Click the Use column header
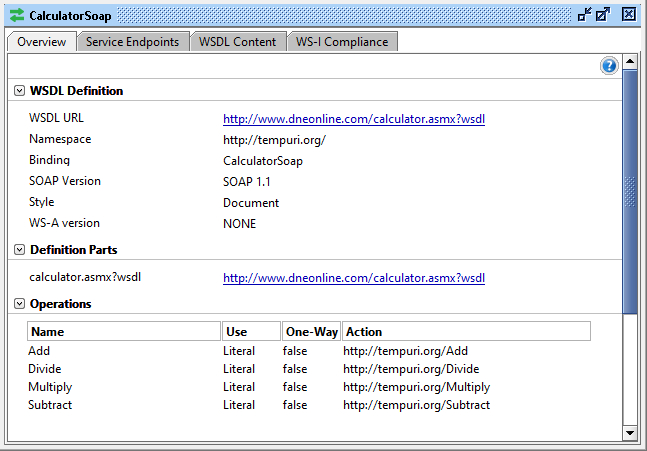 pos(251,331)
